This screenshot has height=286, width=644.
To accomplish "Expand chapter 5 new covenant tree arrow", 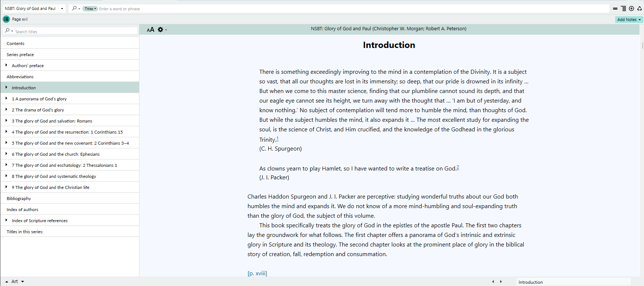I will pos(6,143).
